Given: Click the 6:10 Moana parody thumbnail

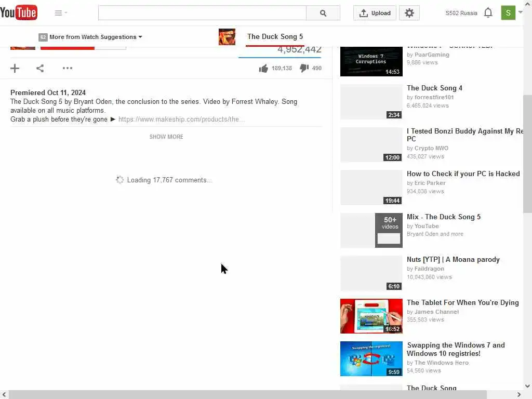Looking at the screenshot, I should point(371,273).
